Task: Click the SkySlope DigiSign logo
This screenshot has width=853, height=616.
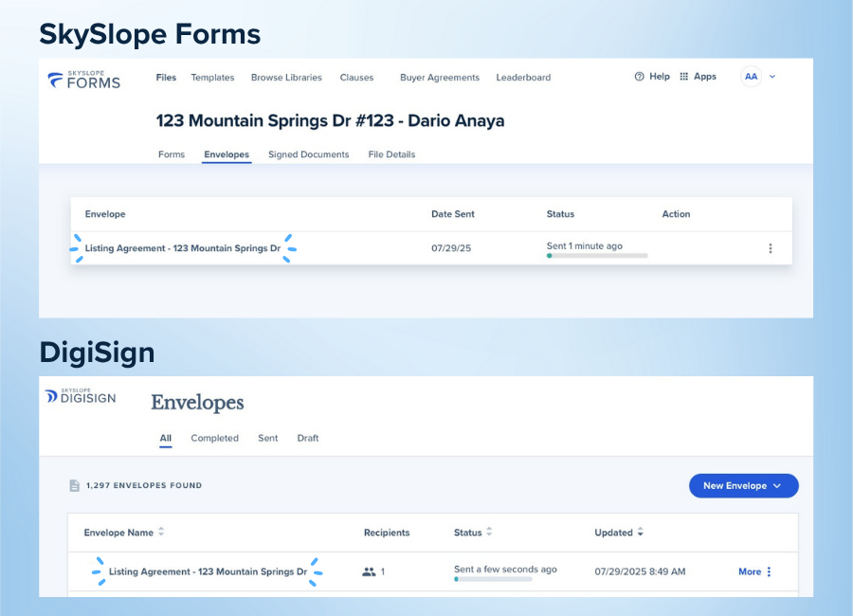Action: pyautogui.click(x=81, y=396)
